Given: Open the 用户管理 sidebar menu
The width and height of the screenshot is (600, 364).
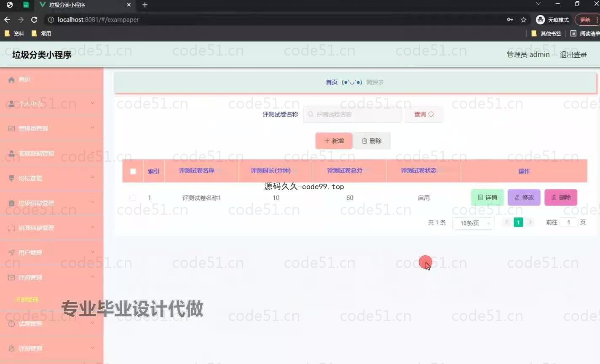Looking at the screenshot, I should [51, 253].
